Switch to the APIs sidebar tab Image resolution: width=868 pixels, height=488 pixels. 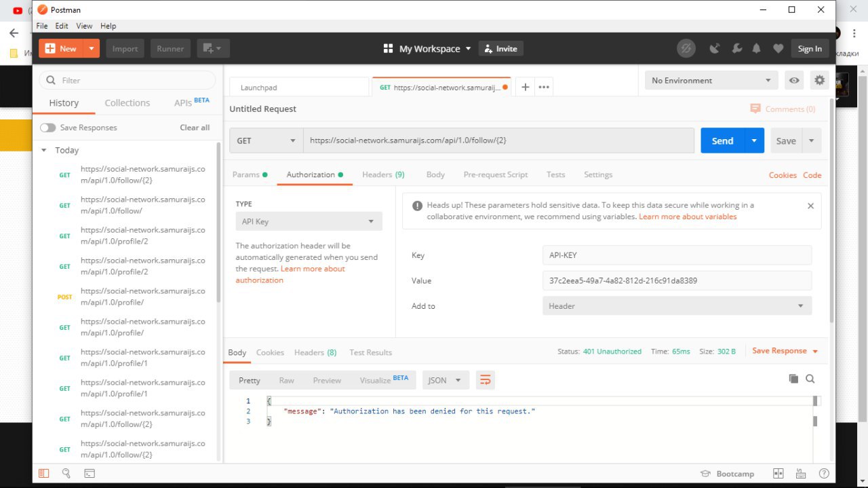click(x=191, y=102)
